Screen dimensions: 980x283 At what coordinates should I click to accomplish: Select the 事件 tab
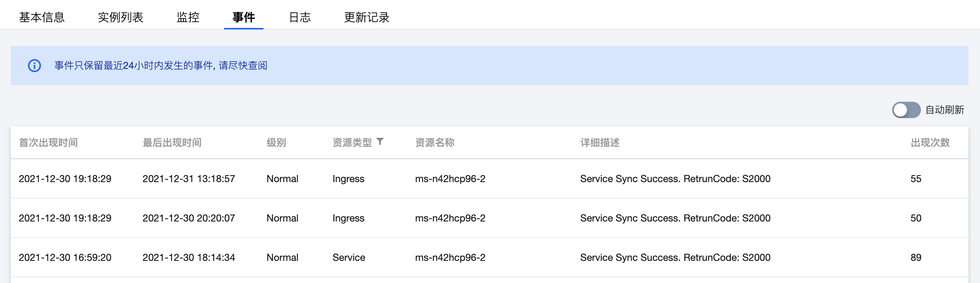pyautogui.click(x=244, y=17)
